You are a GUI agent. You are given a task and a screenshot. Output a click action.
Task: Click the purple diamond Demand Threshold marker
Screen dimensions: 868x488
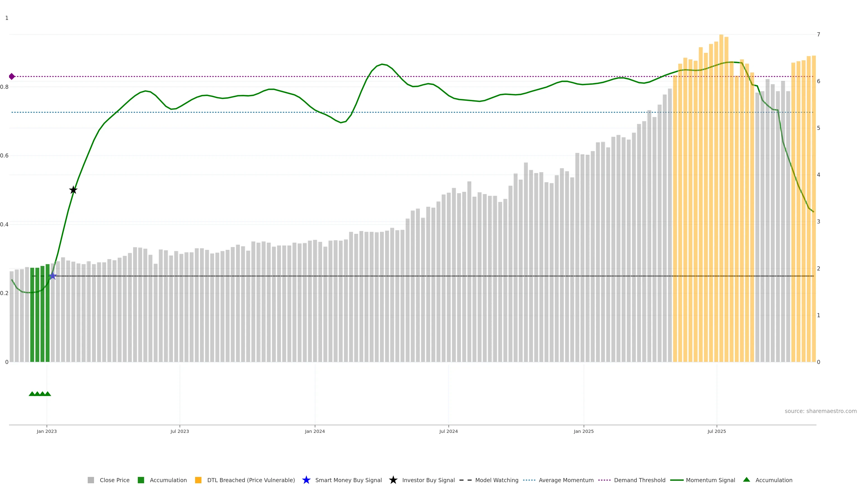click(x=12, y=76)
